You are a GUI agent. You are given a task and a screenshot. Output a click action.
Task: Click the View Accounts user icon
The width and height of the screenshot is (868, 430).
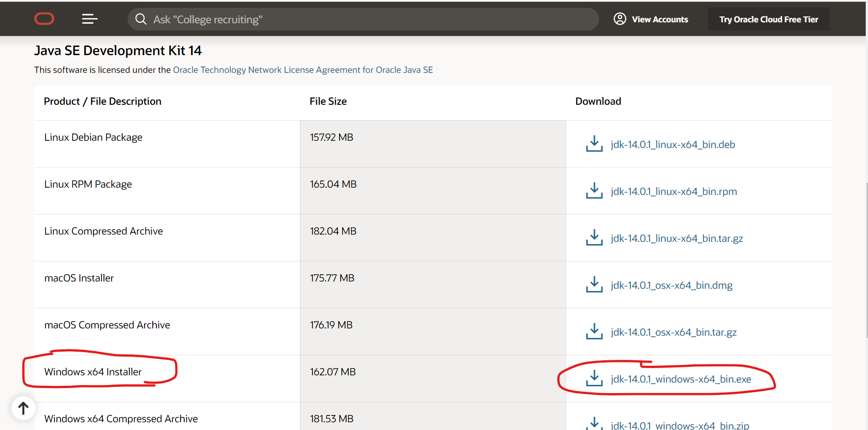click(620, 19)
